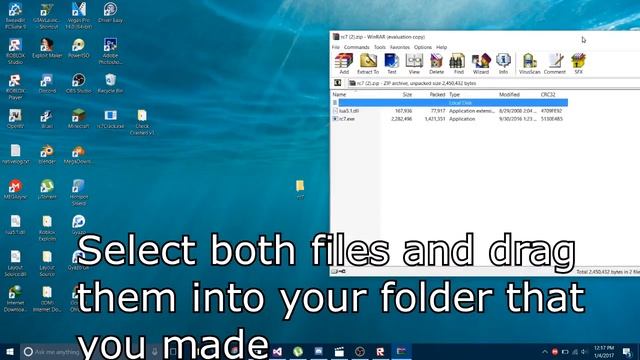
Task: Select Exploit Maker desktop shortcut
Action: pos(47,48)
